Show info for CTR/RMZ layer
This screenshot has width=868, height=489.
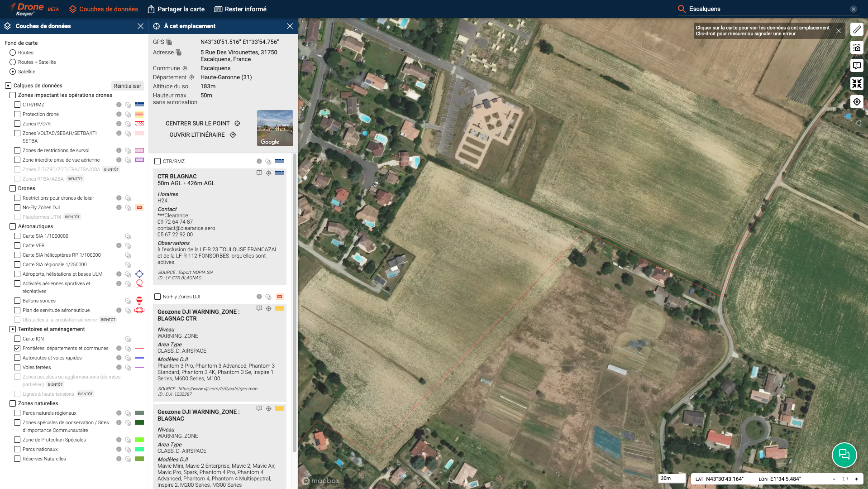tap(119, 105)
